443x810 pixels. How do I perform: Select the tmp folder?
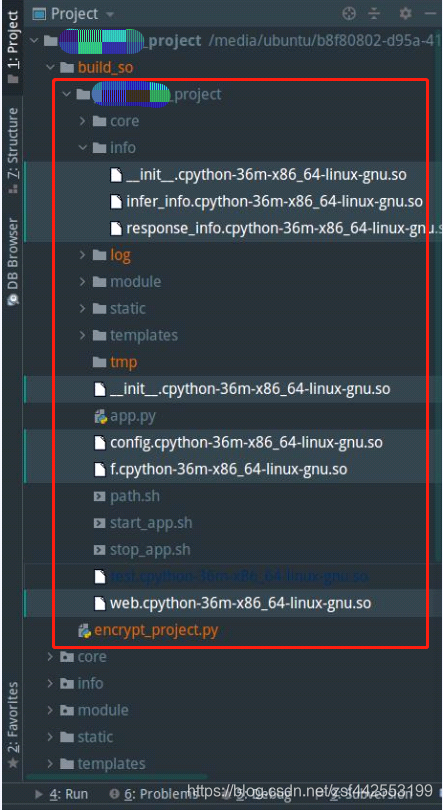[x=123, y=362]
